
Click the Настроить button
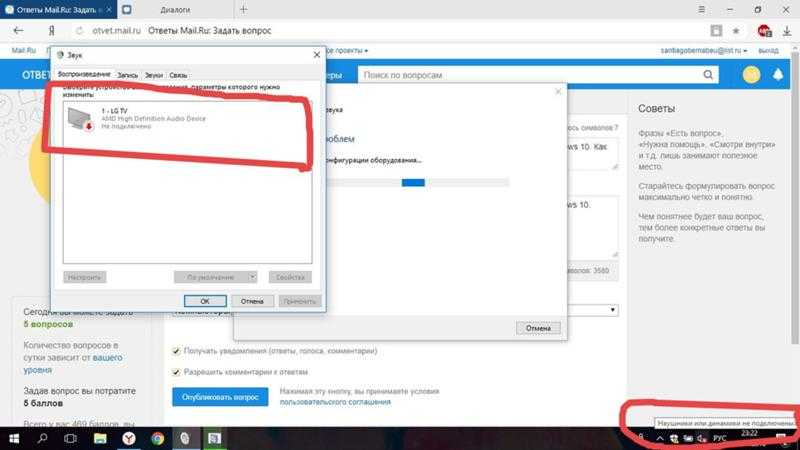tap(85, 277)
